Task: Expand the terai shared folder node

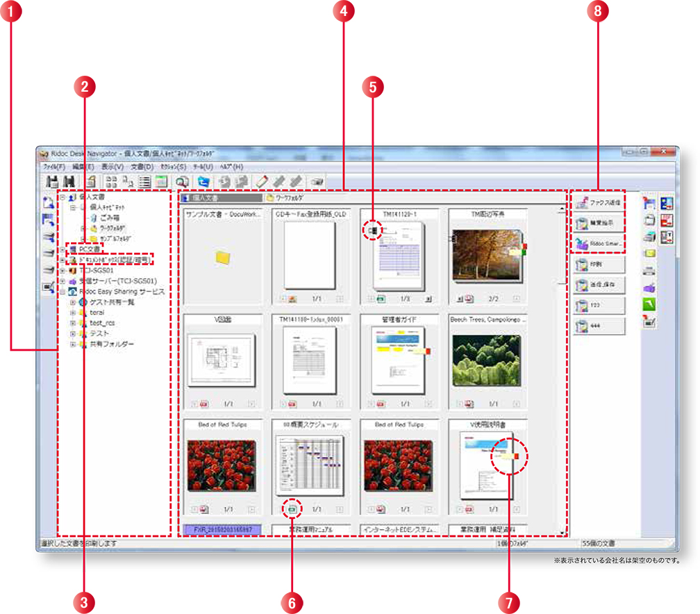Action: tap(73, 313)
